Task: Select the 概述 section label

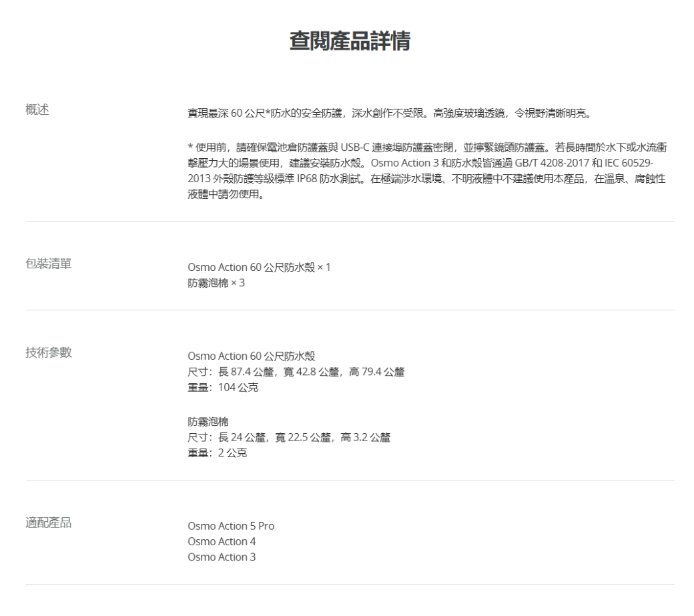Action: point(37,109)
